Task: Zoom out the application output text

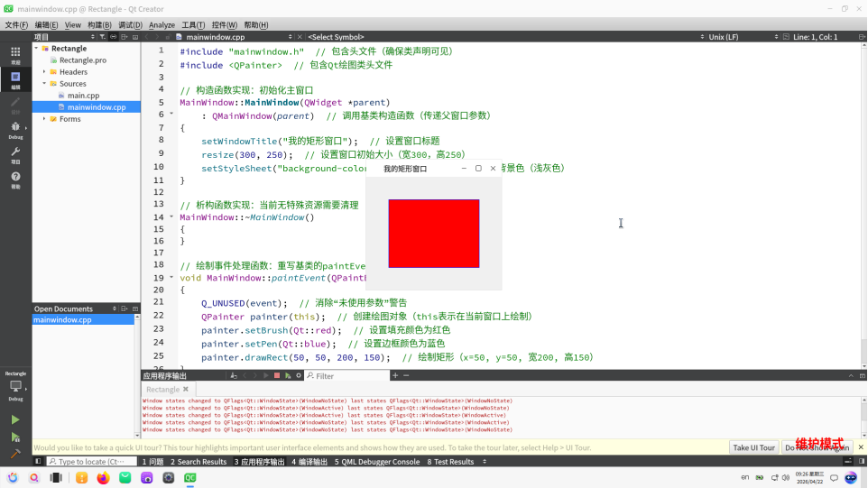Action: click(406, 375)
